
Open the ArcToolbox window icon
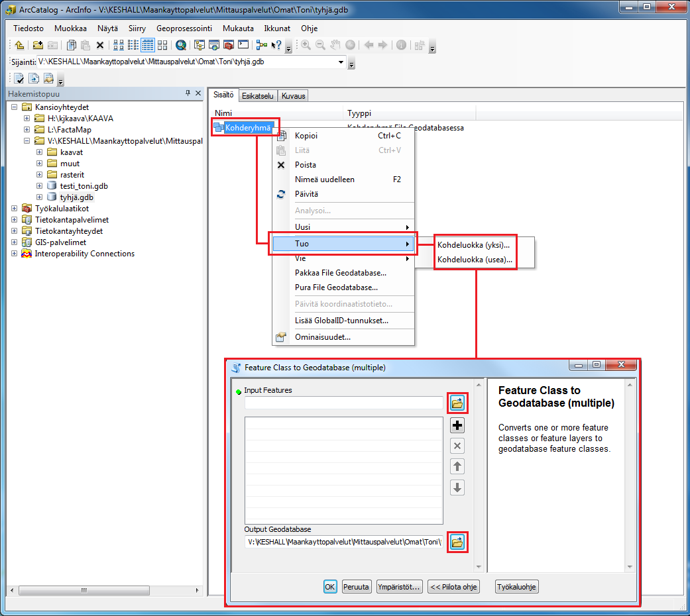pos(229,45)
